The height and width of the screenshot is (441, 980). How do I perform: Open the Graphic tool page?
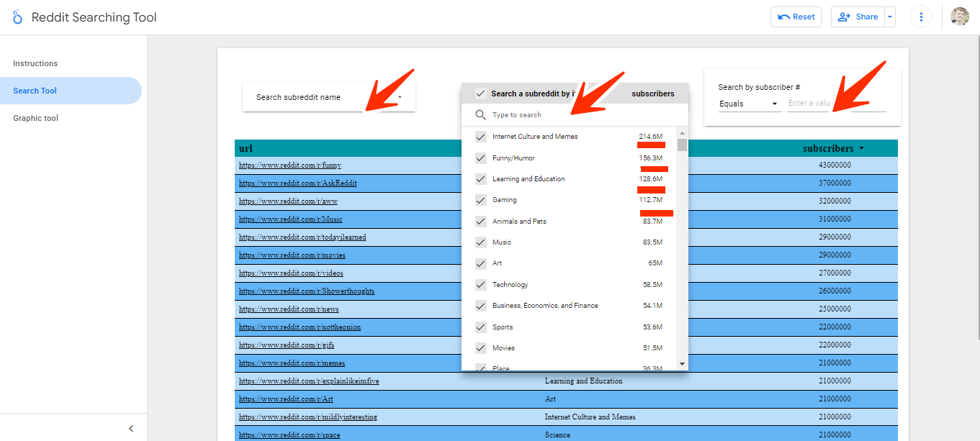point(35,118)
